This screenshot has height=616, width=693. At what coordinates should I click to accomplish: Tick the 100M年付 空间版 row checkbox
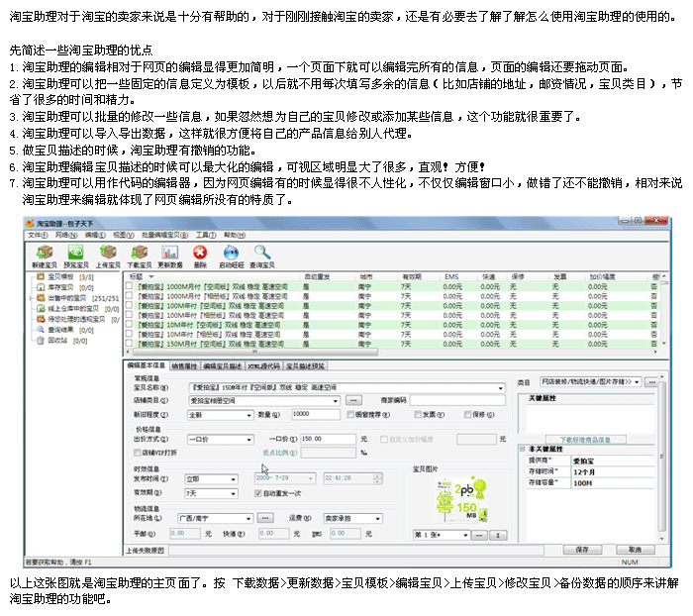[x=129, y=306]
